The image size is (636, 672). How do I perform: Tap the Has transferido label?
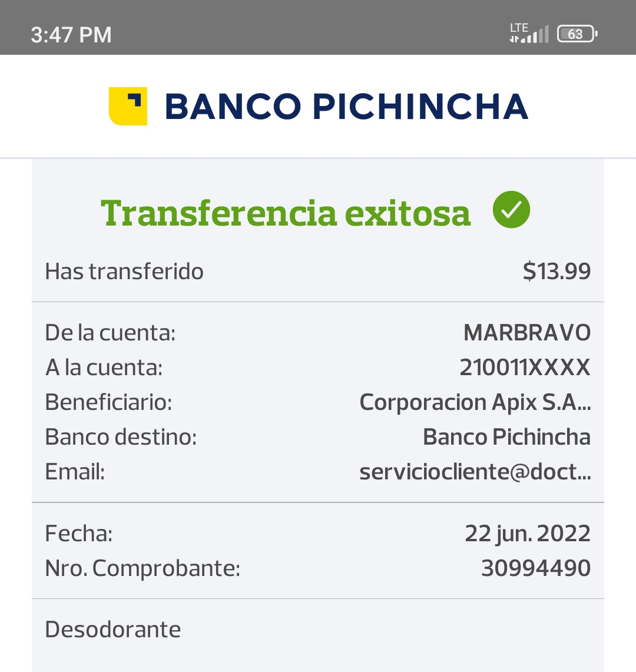(x=124, y=272)
